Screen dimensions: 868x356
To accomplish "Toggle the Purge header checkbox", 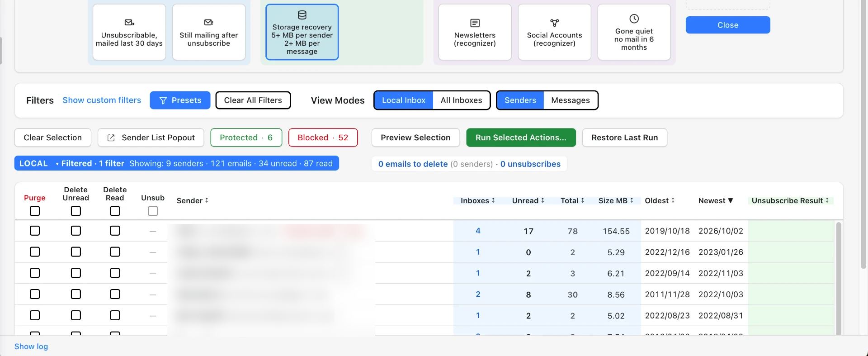I will point(35,211).
